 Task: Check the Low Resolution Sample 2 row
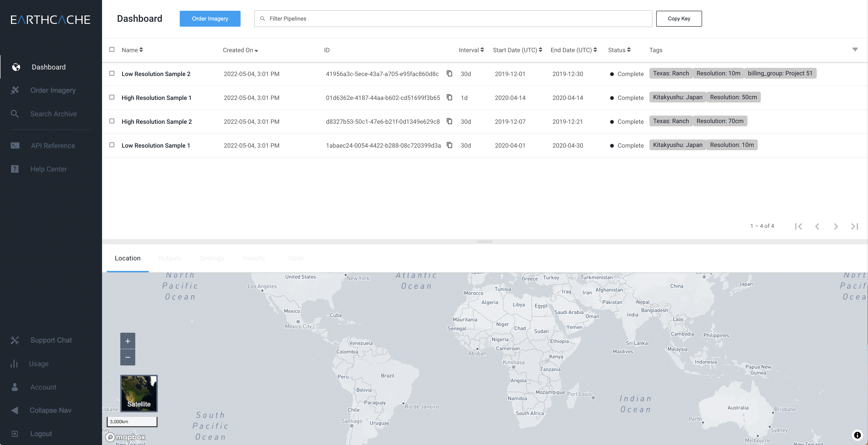click(x=112, y=73)
